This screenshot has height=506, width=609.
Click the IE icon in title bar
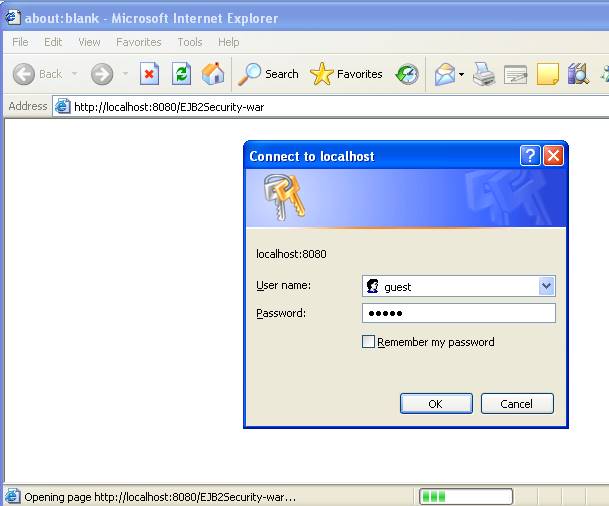[12, 17]
